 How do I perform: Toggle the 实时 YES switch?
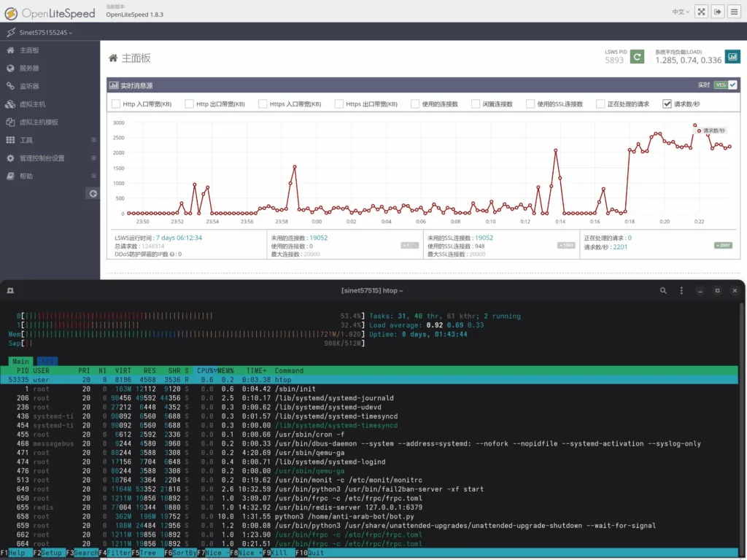click(x=725, y=85)
